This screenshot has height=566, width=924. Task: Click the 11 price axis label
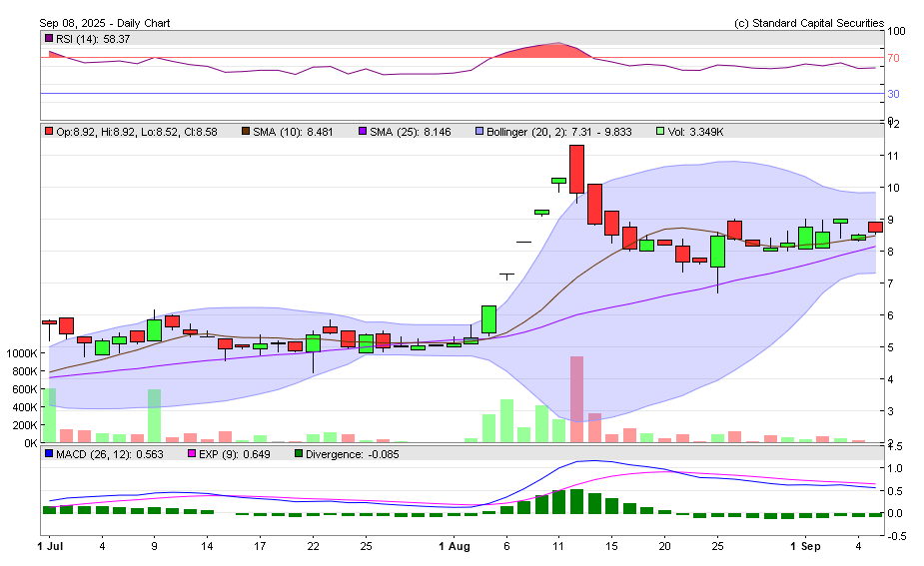click(x=893, y=156)
